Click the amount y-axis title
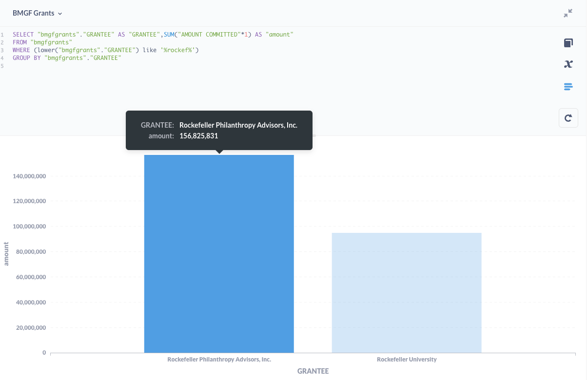588x380 pixels. pyautogui.click(x=6, y=253)
